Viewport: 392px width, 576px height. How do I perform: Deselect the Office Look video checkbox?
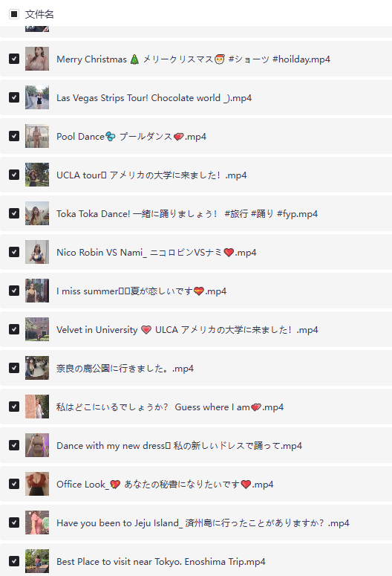14,484
